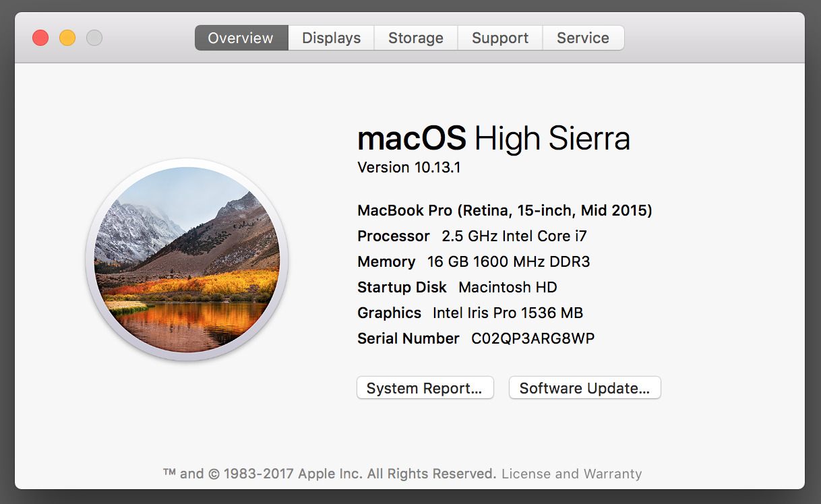Switch to the Overview tab
This screenshot has width=821, height=504.
241,38
